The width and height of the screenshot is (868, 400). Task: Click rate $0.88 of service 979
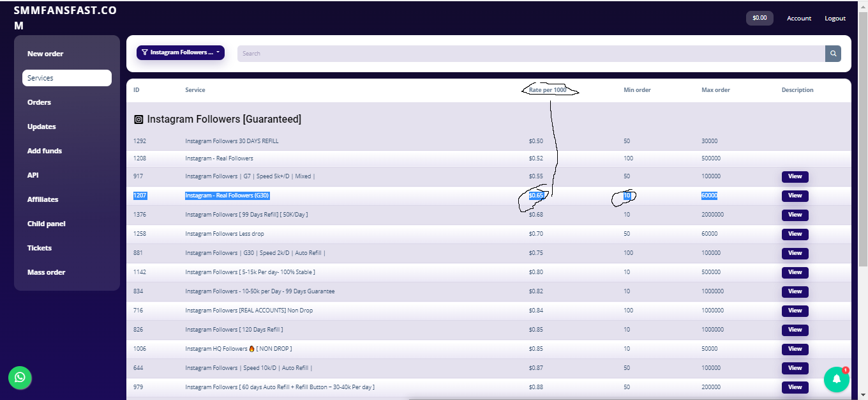pos(536,387)
